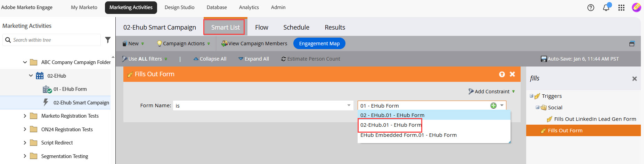
Task: Click the Triggers category icon
Action: (x=537, y=96)
